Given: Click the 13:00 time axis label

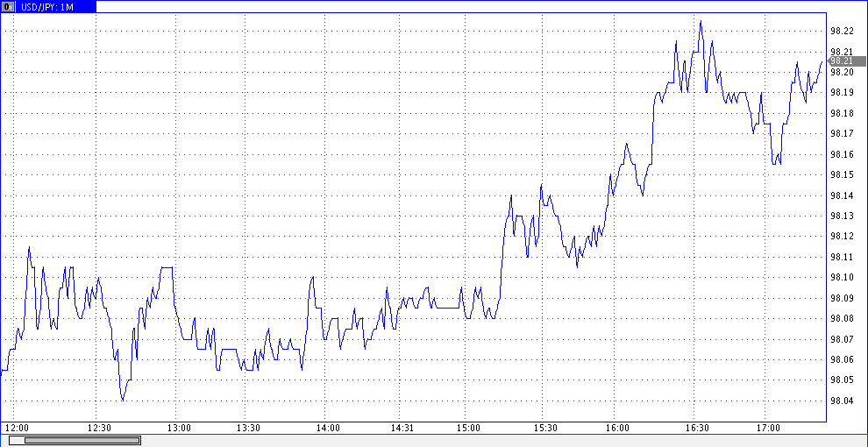Looking at the screenshot, I should (x=180, y=429).
